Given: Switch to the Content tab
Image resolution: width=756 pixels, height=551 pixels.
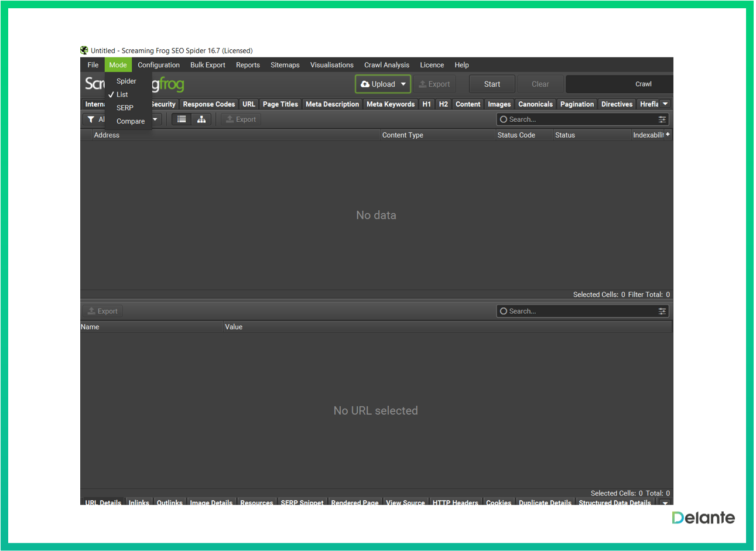Looking at the screenshot, I should tap(468, 104).
